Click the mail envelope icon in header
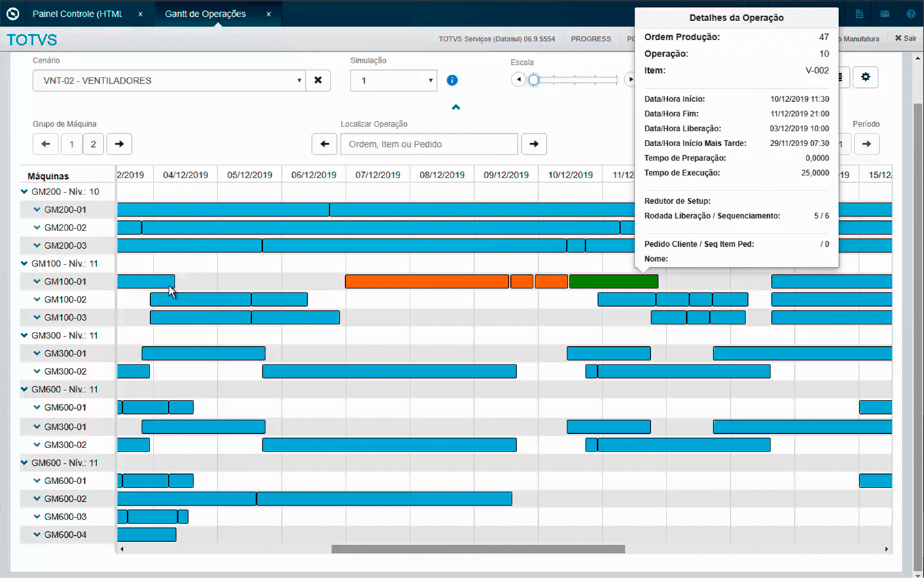 tap(885, 14)
